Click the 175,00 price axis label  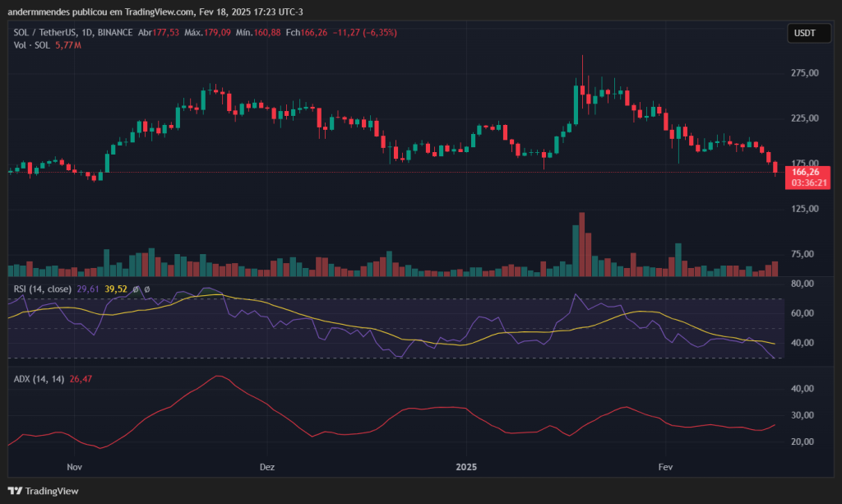(x=804, y=162)
